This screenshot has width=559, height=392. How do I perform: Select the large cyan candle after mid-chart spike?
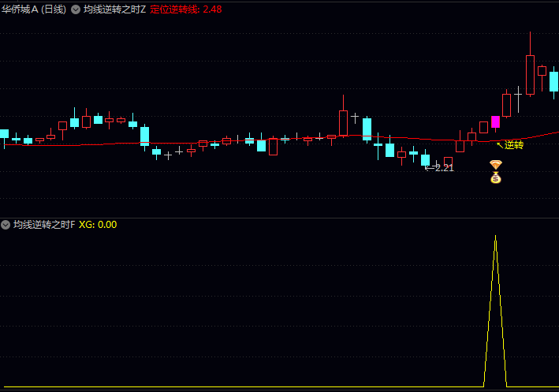click(x=367, y=129)
